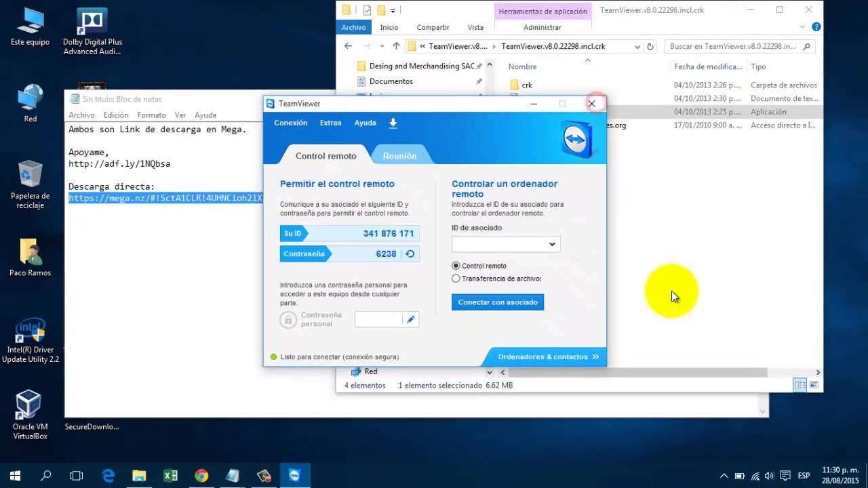Viewport: 868px width, 488px height.
Task: Select Transferencia de archivos radio button
Action: 456,279
